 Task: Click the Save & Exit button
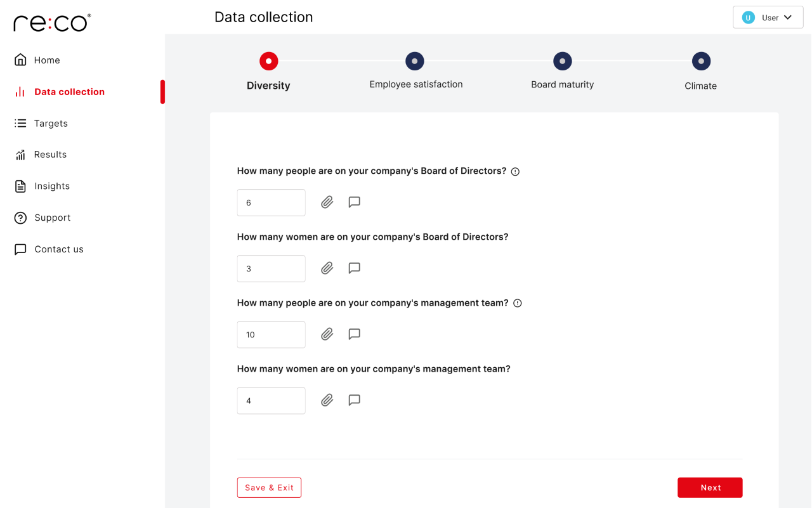coord(269,488)
